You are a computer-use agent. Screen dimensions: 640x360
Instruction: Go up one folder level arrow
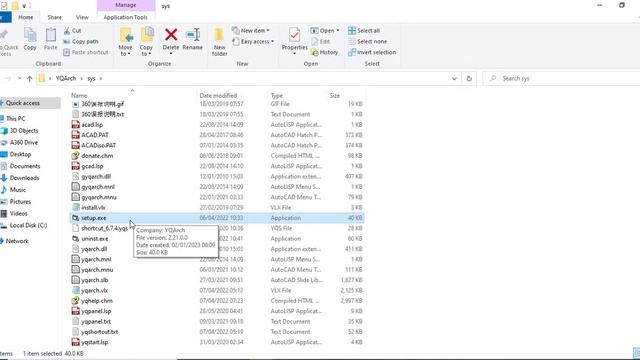click(x=29, y=78)
